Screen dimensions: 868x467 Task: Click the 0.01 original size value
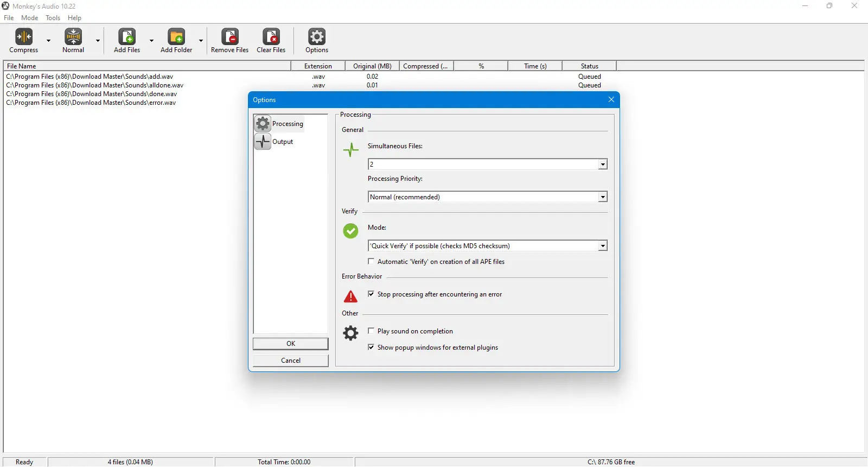pyautogui.click(x=372, y=85)
